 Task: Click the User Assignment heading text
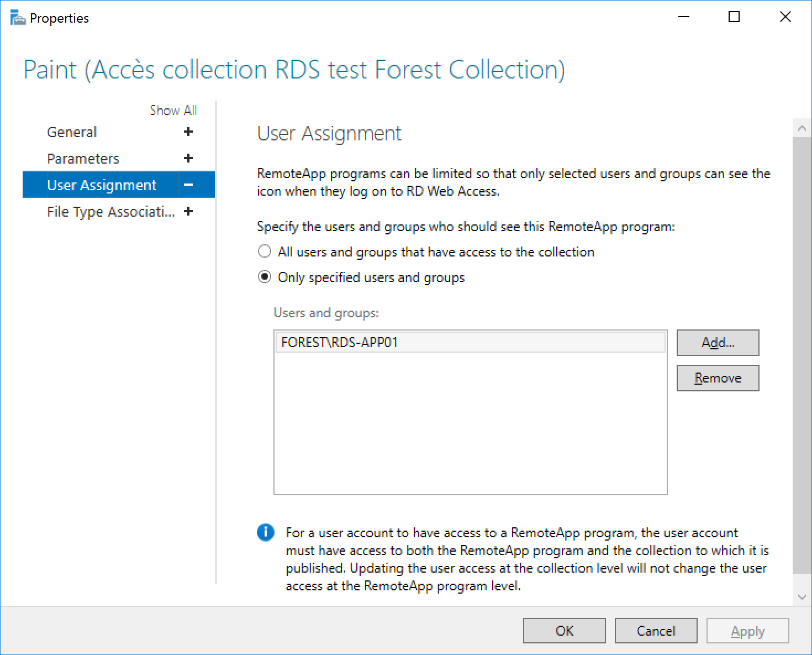(329, 134)
